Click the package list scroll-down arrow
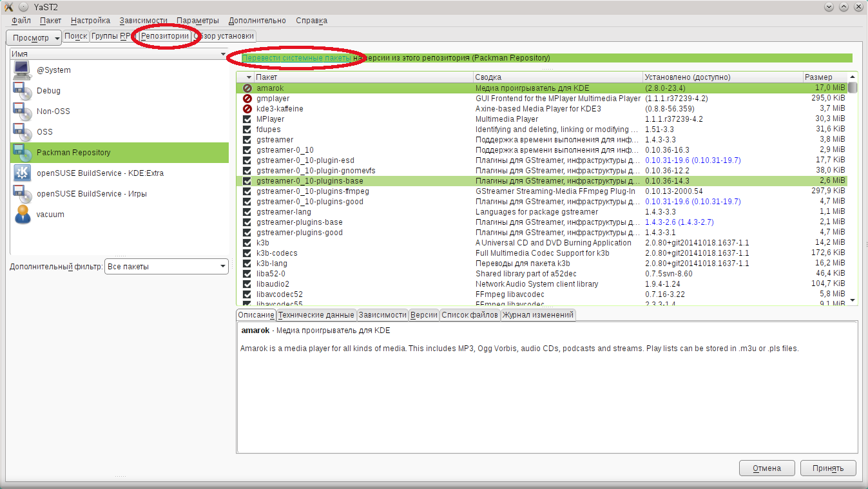Image resolution: width=868 pixels, height=489 pixels. [x=853, y=300]
